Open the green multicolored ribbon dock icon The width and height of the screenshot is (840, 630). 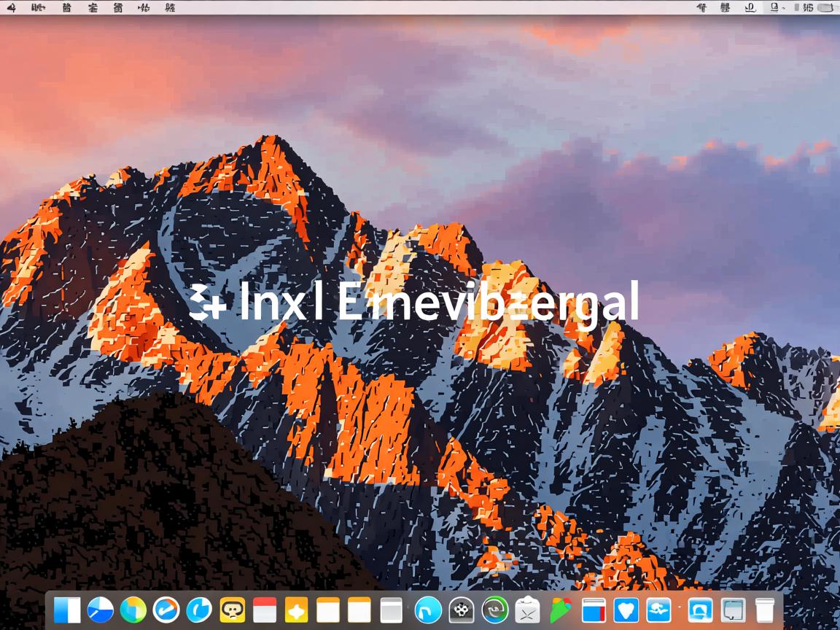coord(560,610)
